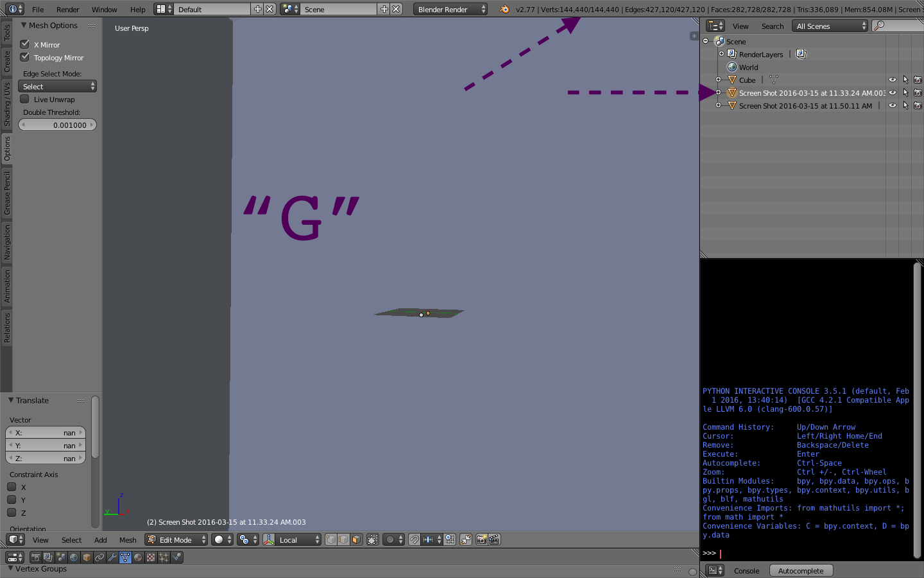Viewport: 924px width, 578px height.
Task: Switch to face select mode icon
Action: pyautogui.click(x=356, y=540)
